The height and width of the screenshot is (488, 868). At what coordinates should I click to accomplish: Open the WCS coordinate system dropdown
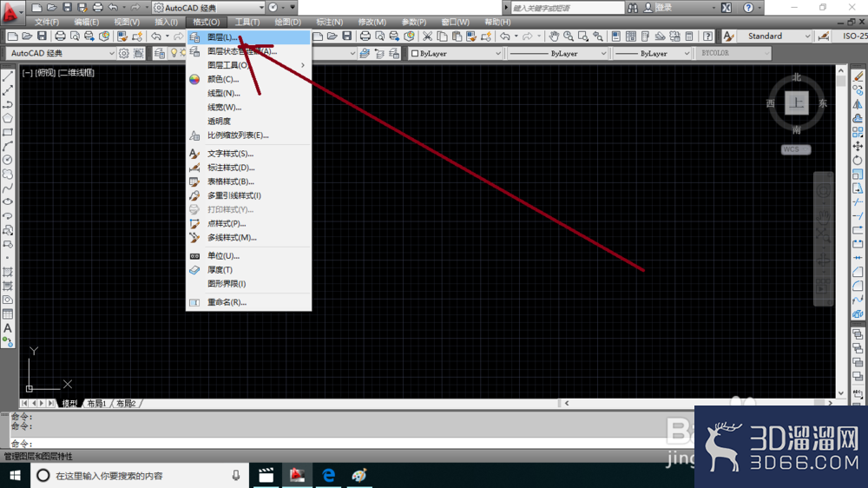pos(796,149)
